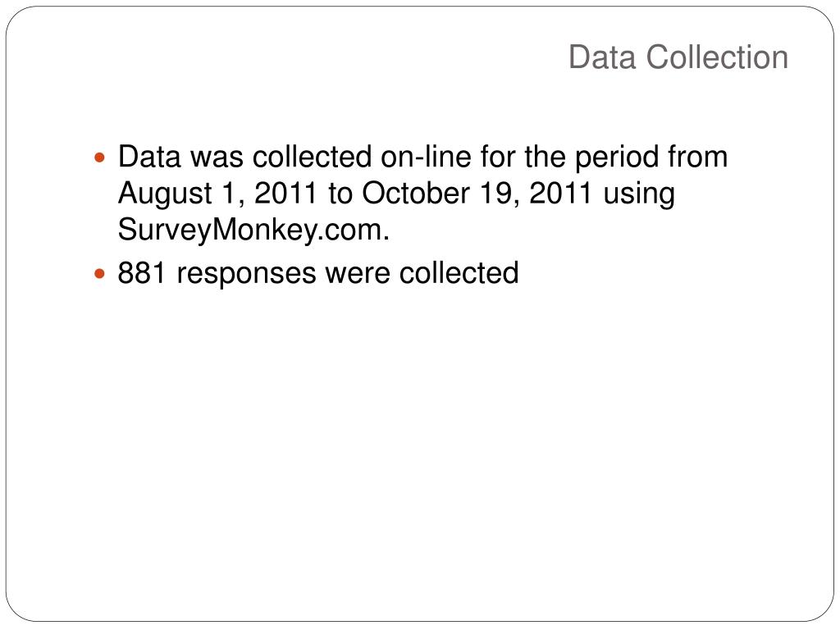Click the word 'using' after 2011
This screenshot has width=840, height=630.
(x=639, y=194)
